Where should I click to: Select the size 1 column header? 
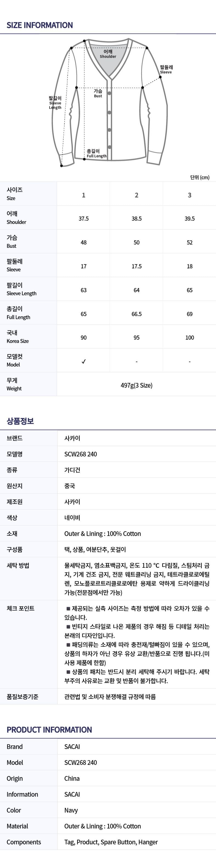tap(84, 195)
